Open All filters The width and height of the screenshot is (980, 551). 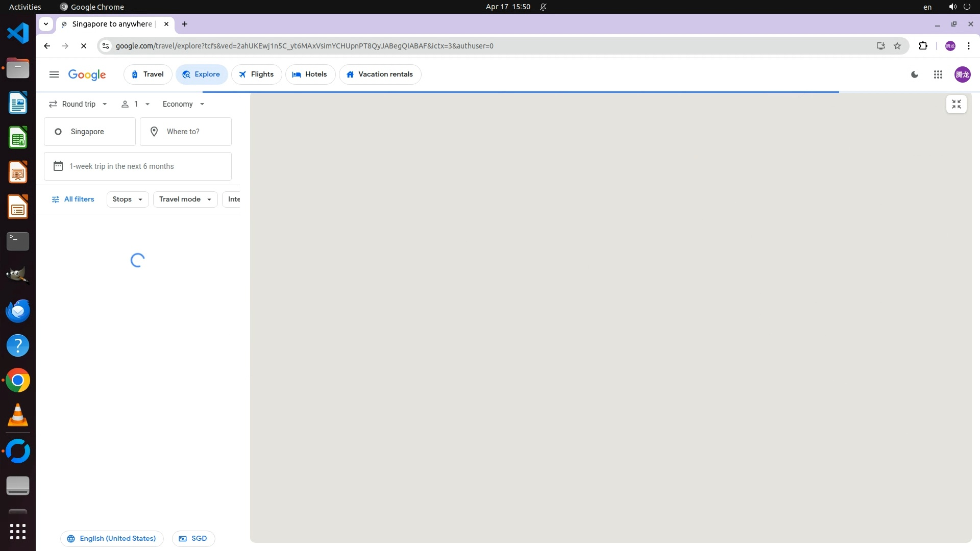tap(73, 199)
